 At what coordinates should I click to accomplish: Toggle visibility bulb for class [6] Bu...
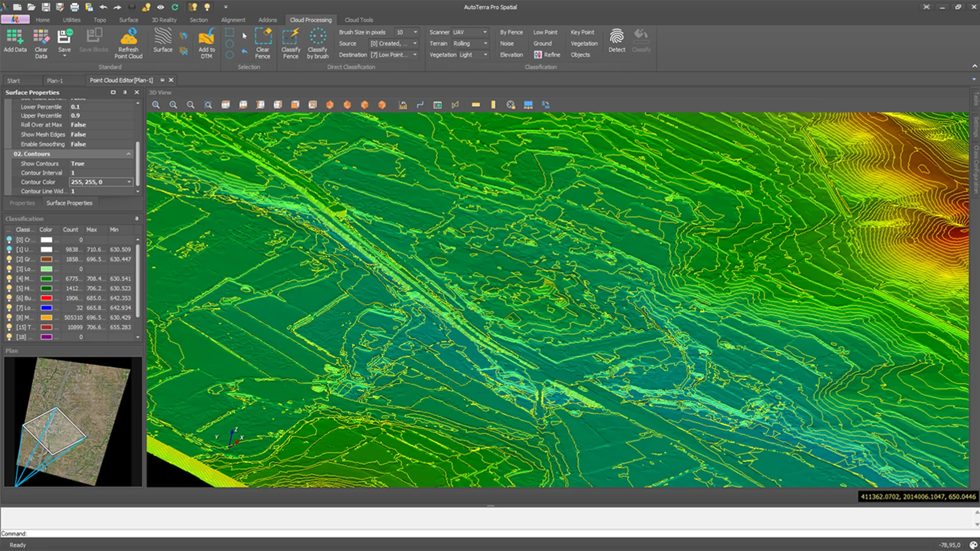pyautogui.click(x=9, y=298)
